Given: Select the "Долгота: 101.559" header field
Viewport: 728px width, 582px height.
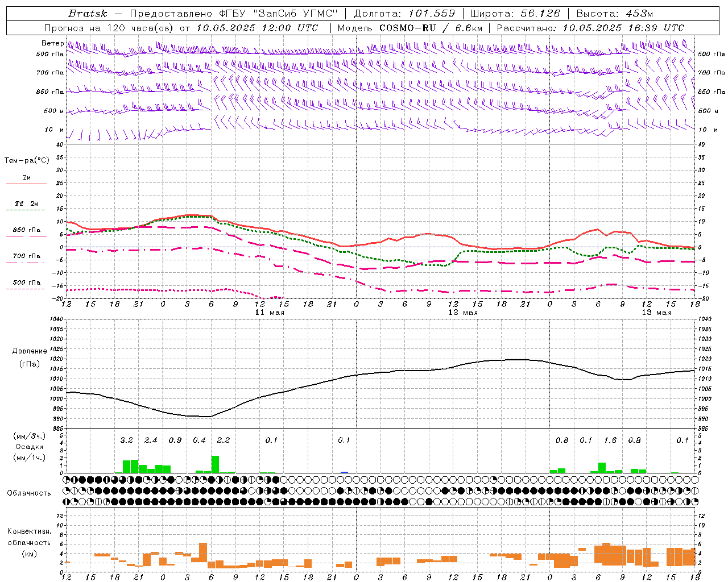Looking at the screenshot, I should [404, 13].
